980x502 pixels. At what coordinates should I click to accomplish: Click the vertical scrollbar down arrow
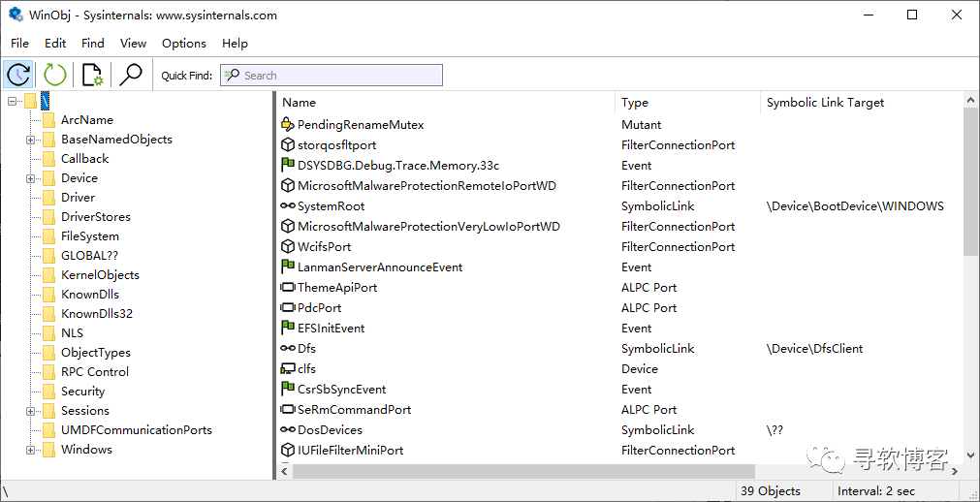pyautogui.click(x=970, y=455)
